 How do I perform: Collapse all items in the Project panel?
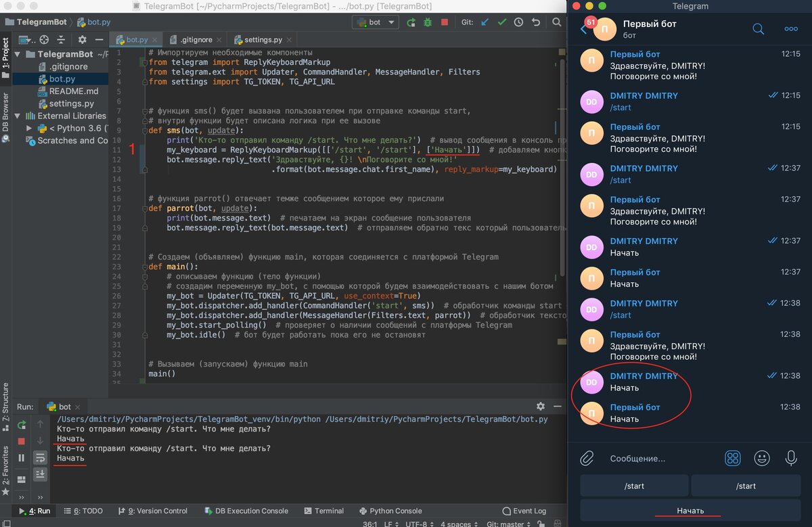(62, 40)
